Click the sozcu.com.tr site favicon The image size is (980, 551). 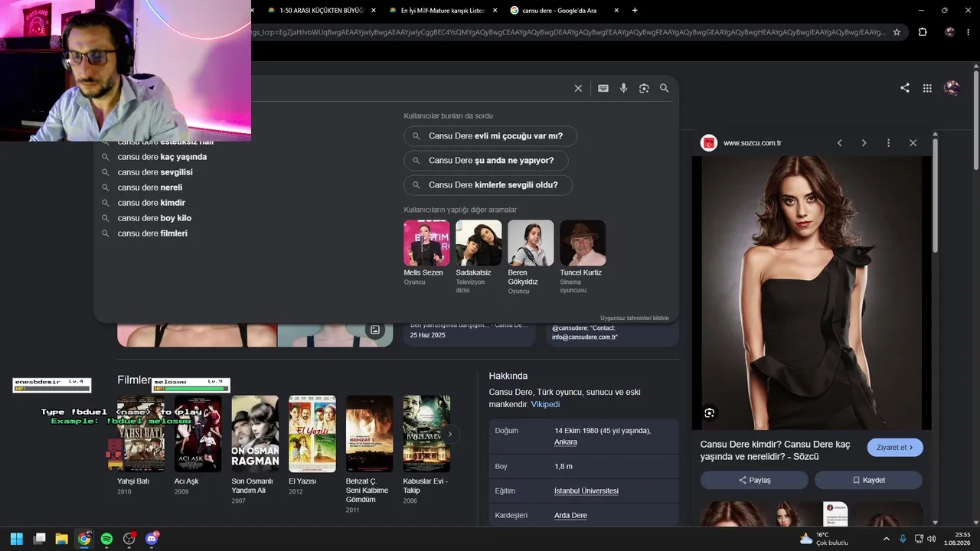pyautogui.click(x=709, y=143)
